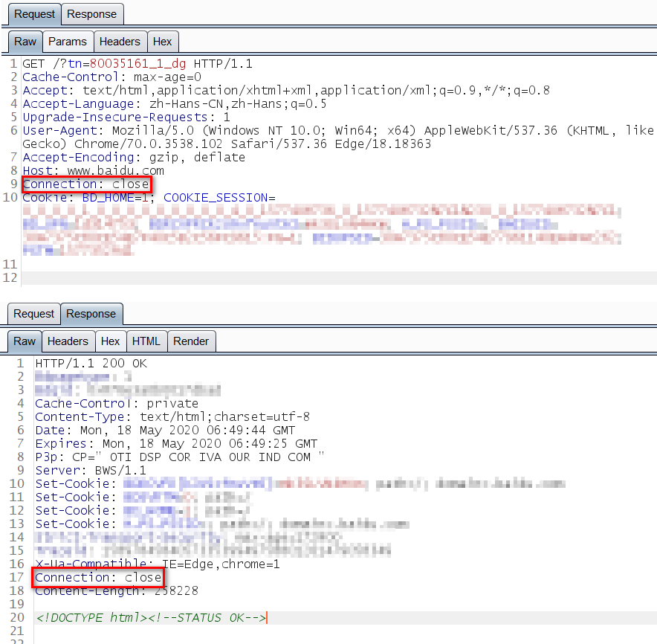The width and height of the screenshot is (657, 644).
Task: Click the X-Ua-Compatible: IE=Edge,chrome=1 line
Action: 158,564
